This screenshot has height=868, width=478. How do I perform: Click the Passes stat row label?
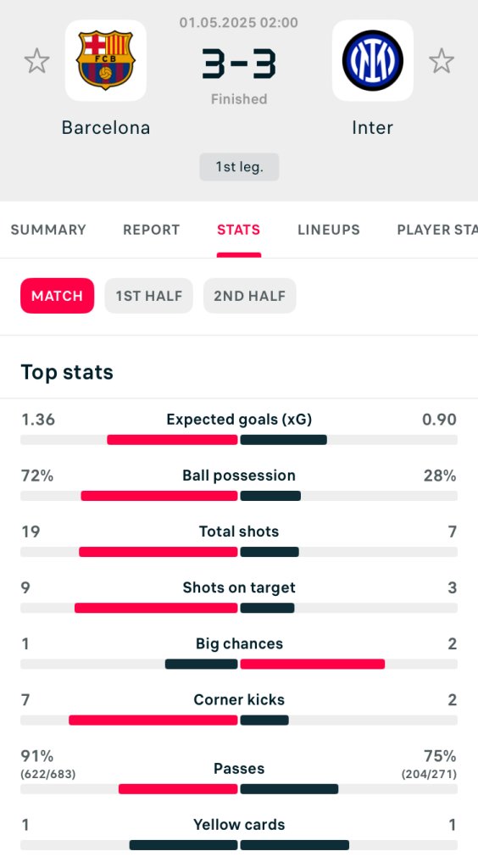[x=239, y=768]
